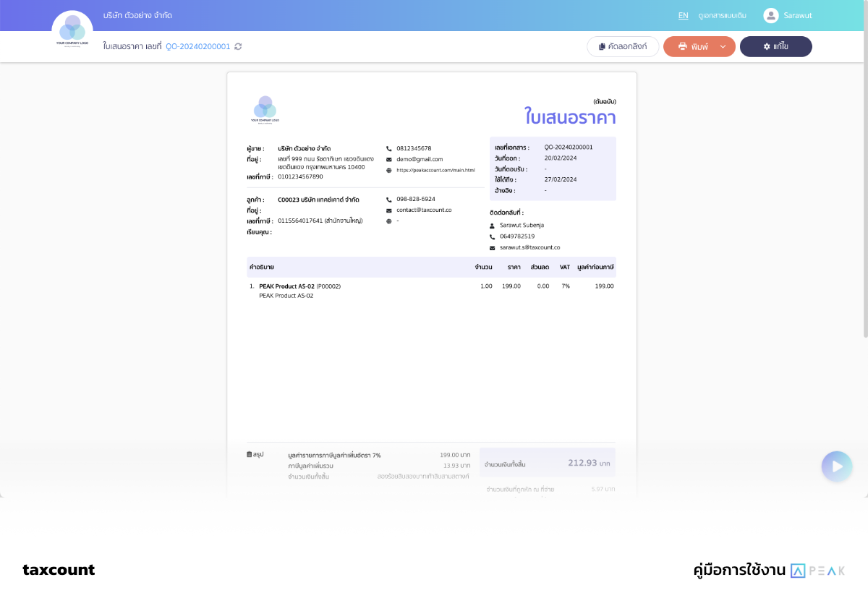The height and width of the screenshot is (593, 868).
Task: Click the tax ID 0101234567890
Action: tap(300, 176)
